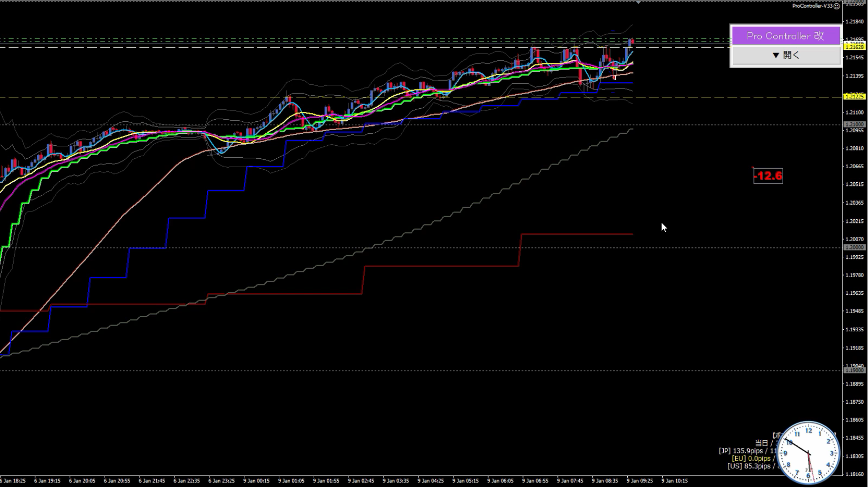Click the gray 1.21000 level label
This screenshot has height=488, width=868.
(854, 124)
